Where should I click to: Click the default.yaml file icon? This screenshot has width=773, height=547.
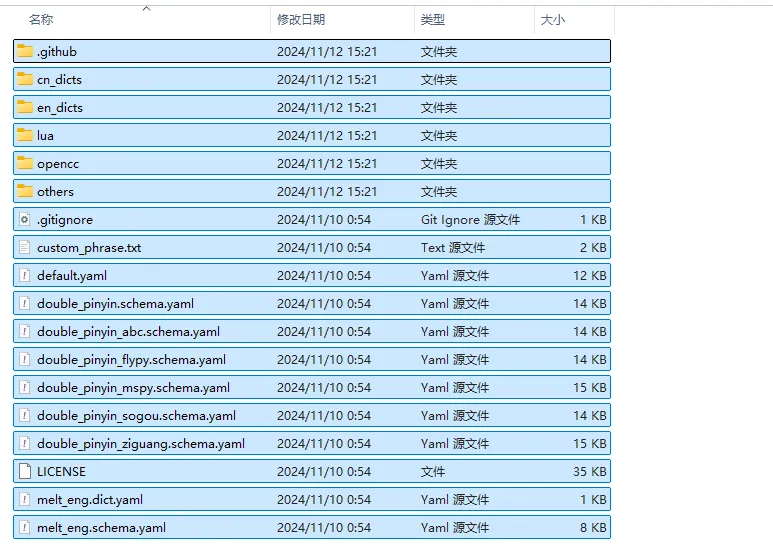(25, 275)
